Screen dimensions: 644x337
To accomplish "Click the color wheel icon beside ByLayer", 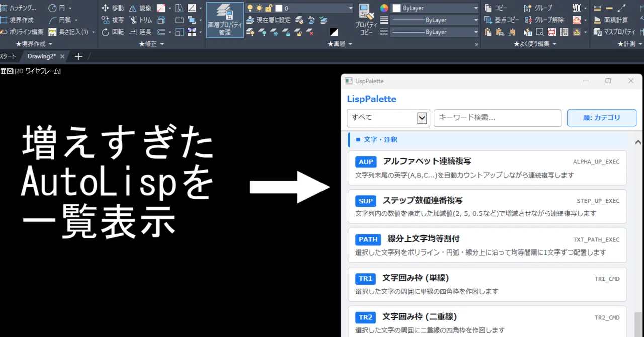I will pos(384,8).
